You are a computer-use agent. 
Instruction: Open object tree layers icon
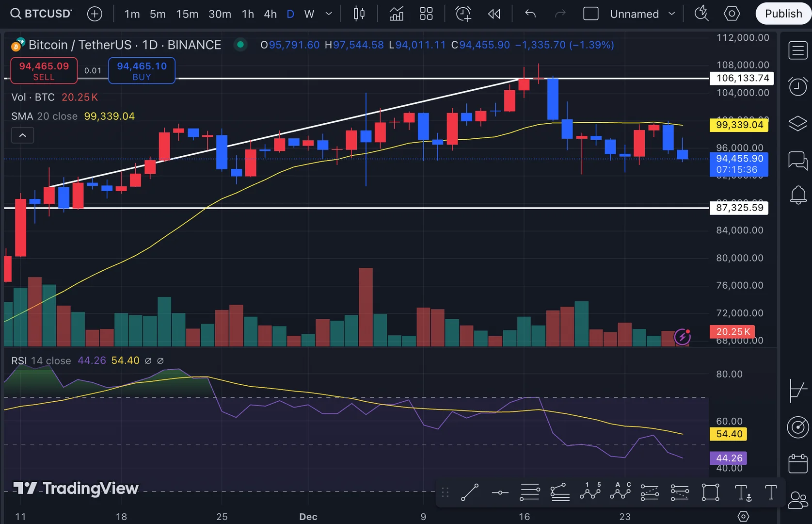pos(797,124)
